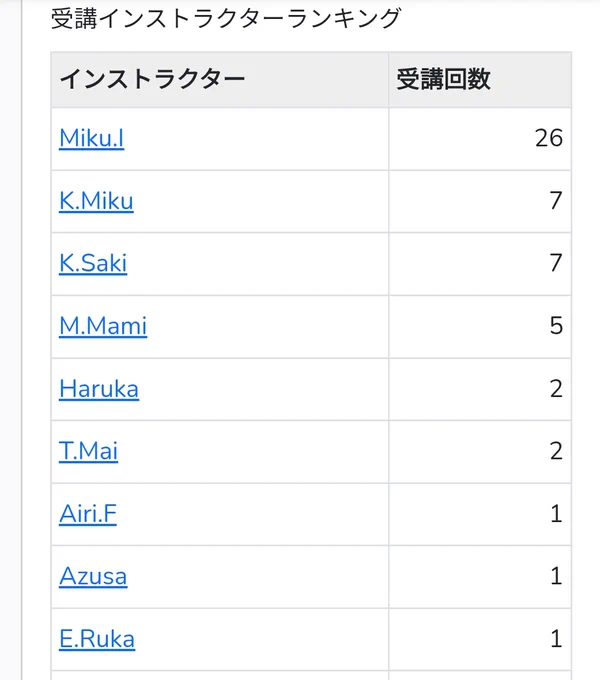600x680 pixels.
Task: Open the K.Saki instructor link
Action: [x=93, y=263]
